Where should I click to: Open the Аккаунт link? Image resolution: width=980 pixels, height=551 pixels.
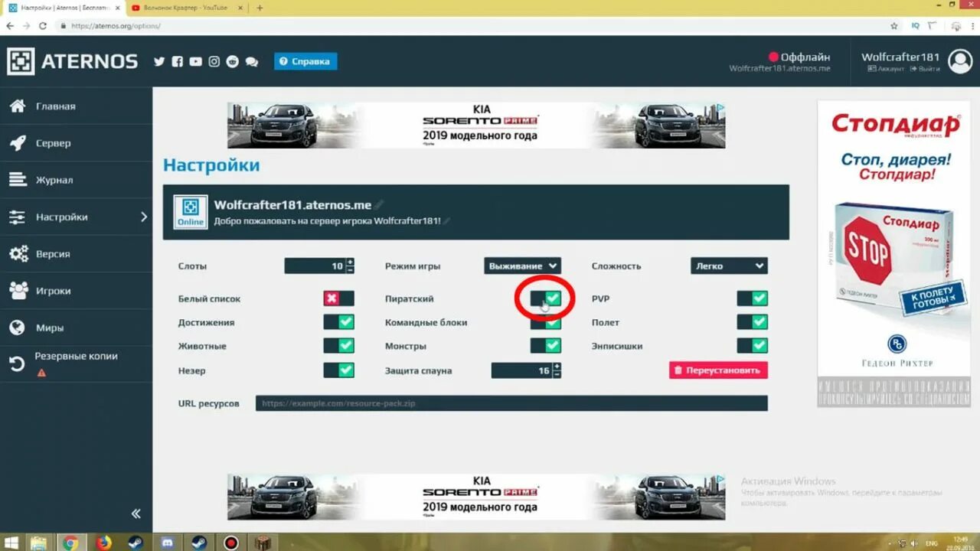pos(886,69)
